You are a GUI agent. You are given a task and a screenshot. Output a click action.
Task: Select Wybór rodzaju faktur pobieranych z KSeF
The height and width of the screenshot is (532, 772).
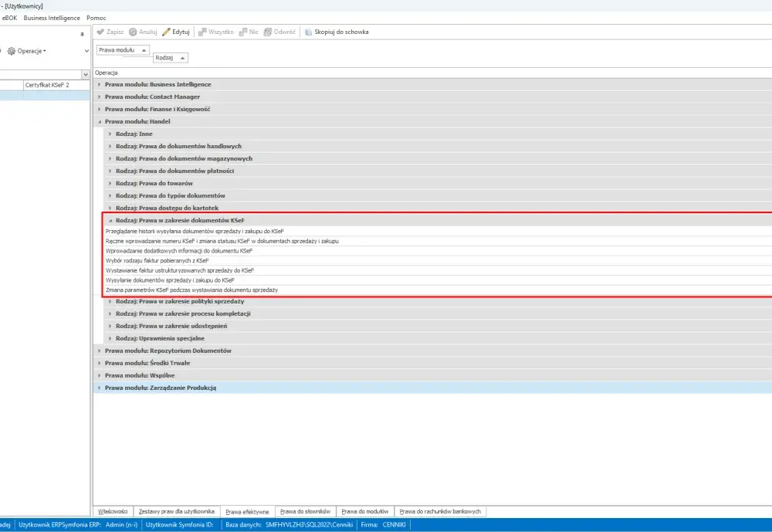(438, 260)
